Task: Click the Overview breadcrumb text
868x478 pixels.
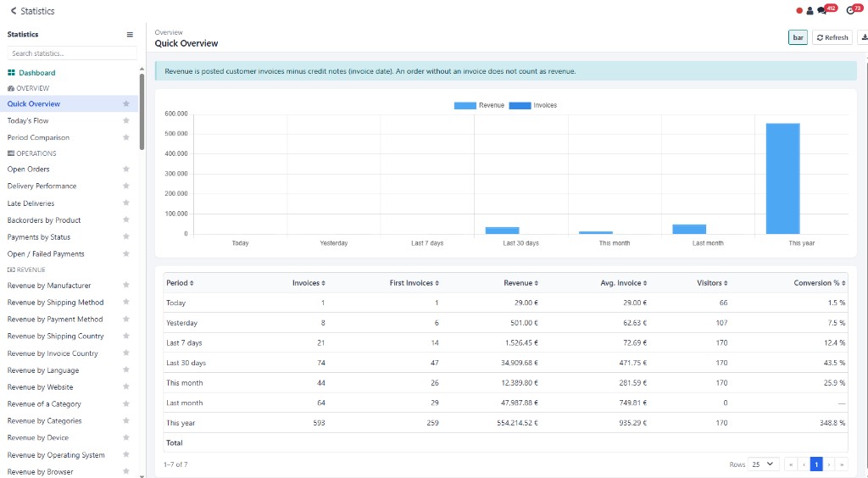Action: pos(169,32)
